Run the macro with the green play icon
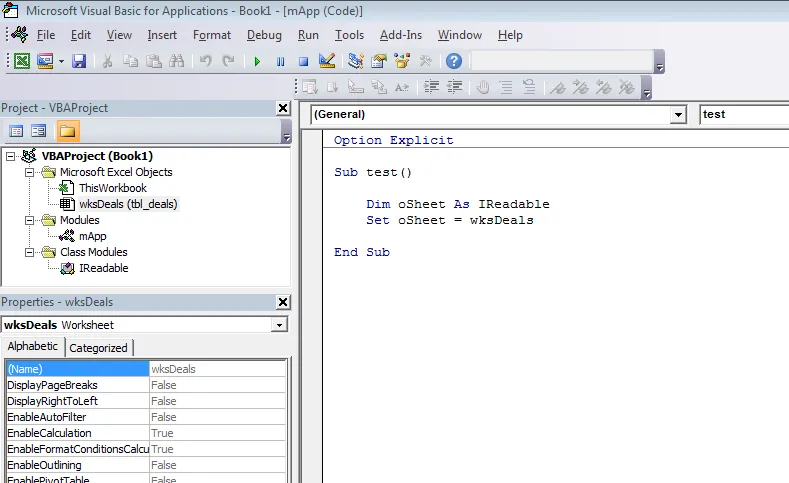789x483 pixels. (x=257, y=61)
